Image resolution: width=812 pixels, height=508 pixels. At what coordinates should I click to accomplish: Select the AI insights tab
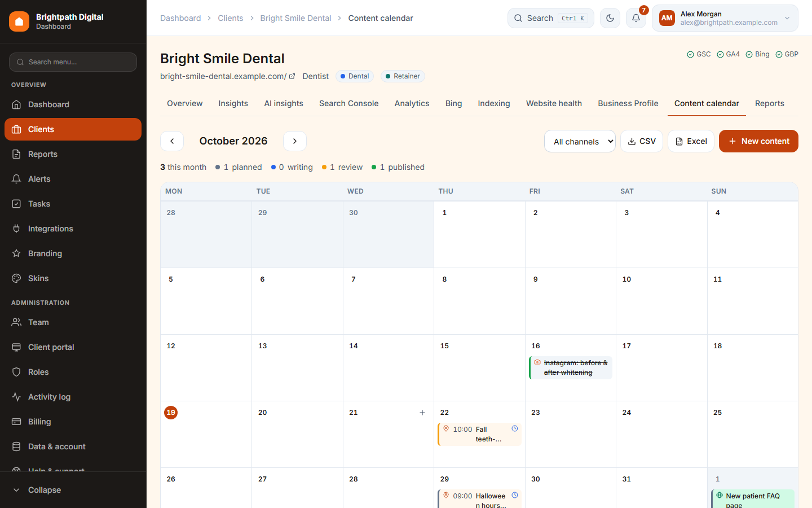click(284, 103)
